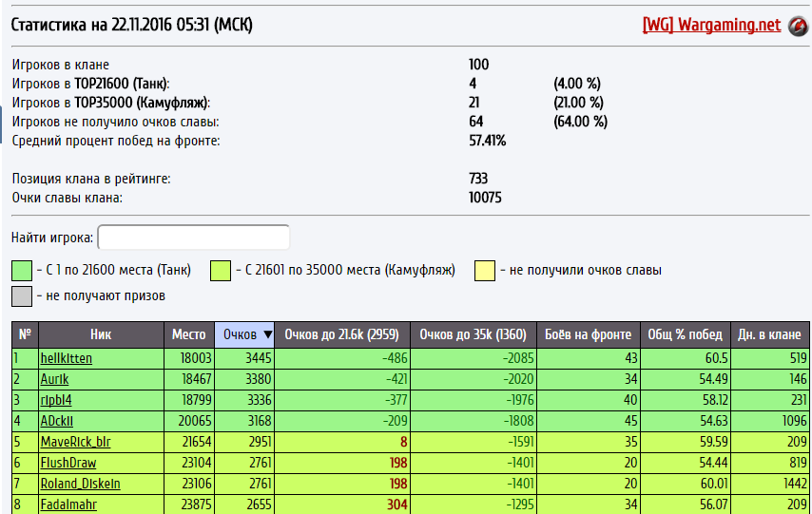Click the gray no-prizes legend swatch

22,296
